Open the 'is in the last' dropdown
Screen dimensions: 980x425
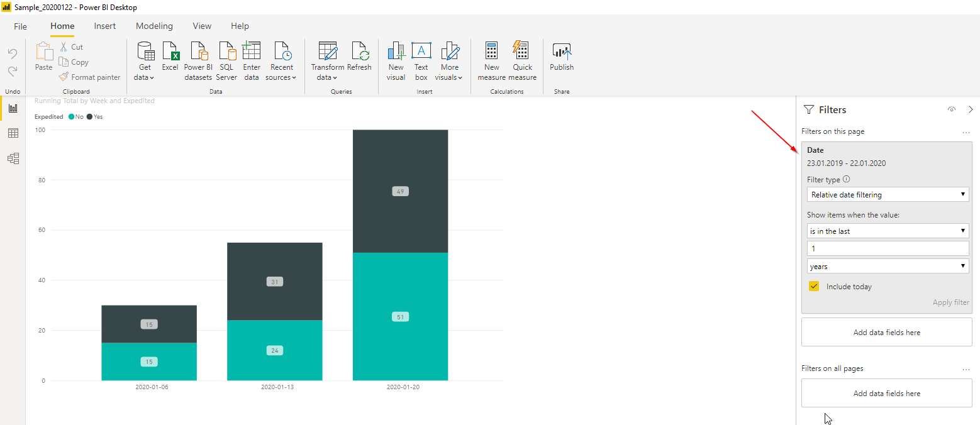(x=888, y=231)
